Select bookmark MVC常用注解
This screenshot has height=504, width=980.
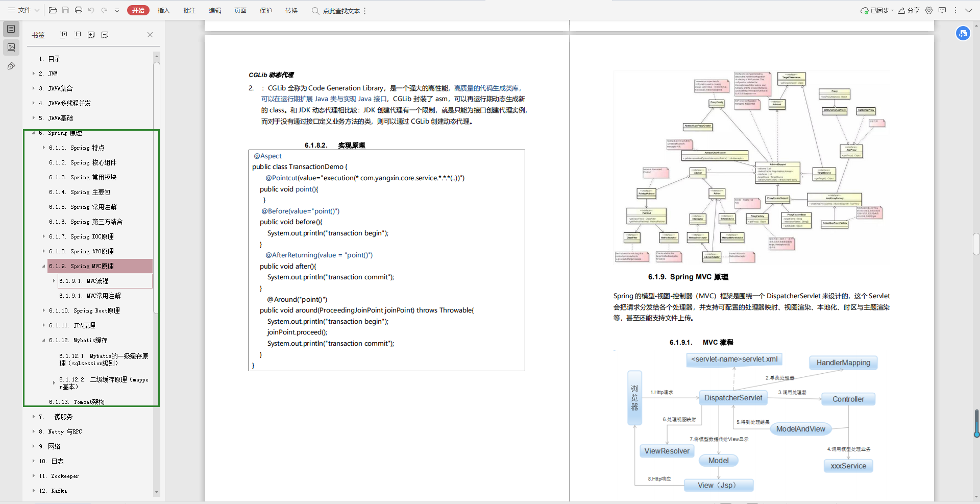[x=90, y=296]
